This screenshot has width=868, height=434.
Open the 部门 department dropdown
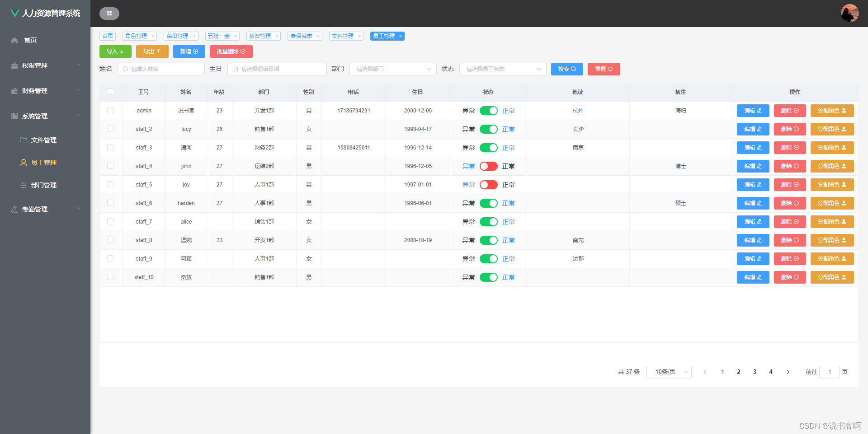(393, 69)
